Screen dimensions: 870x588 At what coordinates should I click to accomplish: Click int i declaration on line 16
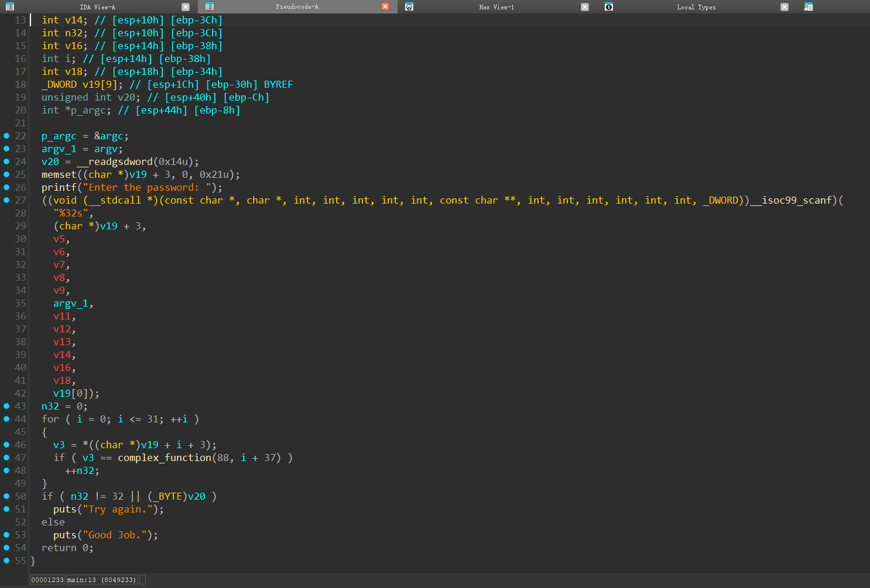click(59, 59)
